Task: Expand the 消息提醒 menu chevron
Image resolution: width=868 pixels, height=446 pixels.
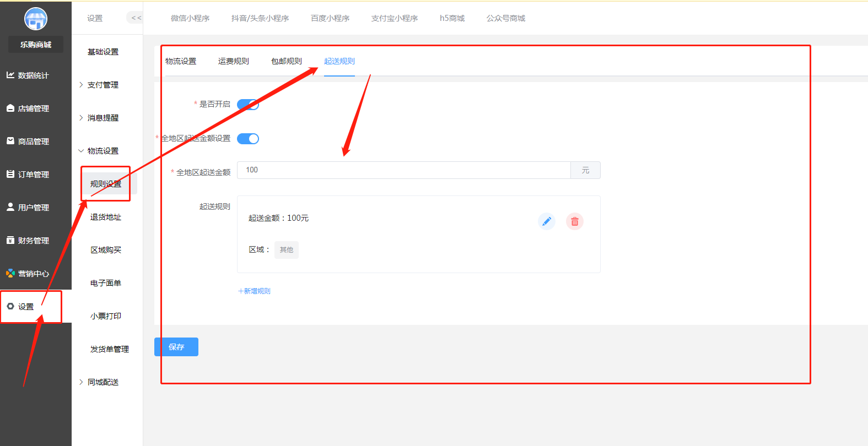Action: point(81,118)
